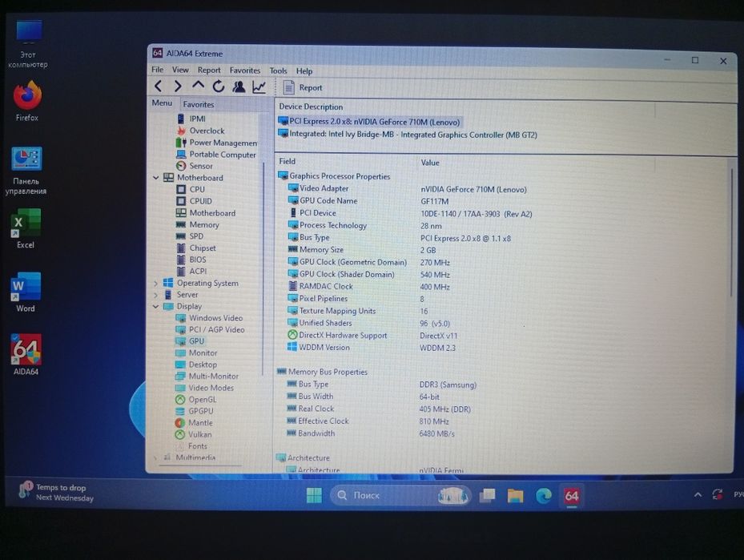Select the GPU tree item
Image resolution: width=744 pixels, height=560 pixels.
(190, 341)
